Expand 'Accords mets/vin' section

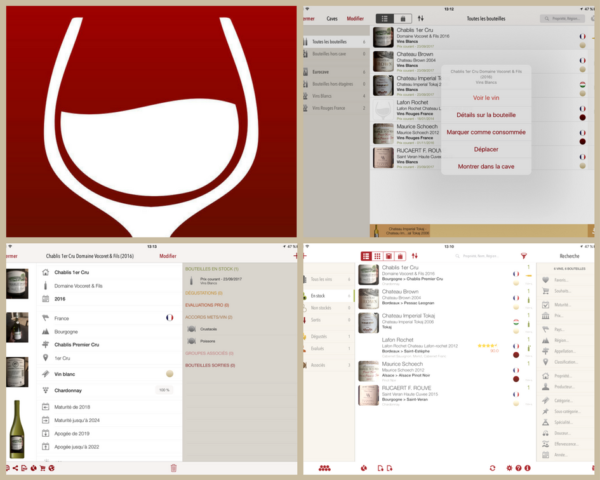point(209,317)
